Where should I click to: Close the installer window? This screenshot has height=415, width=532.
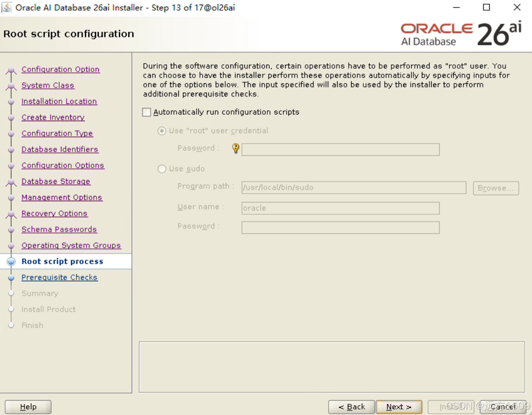517,8
